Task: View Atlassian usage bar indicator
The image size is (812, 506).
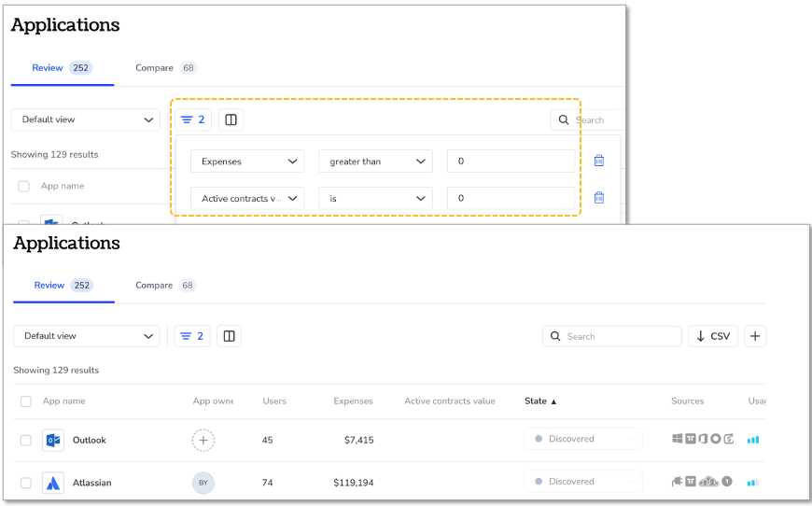Action: coord(753,483)
